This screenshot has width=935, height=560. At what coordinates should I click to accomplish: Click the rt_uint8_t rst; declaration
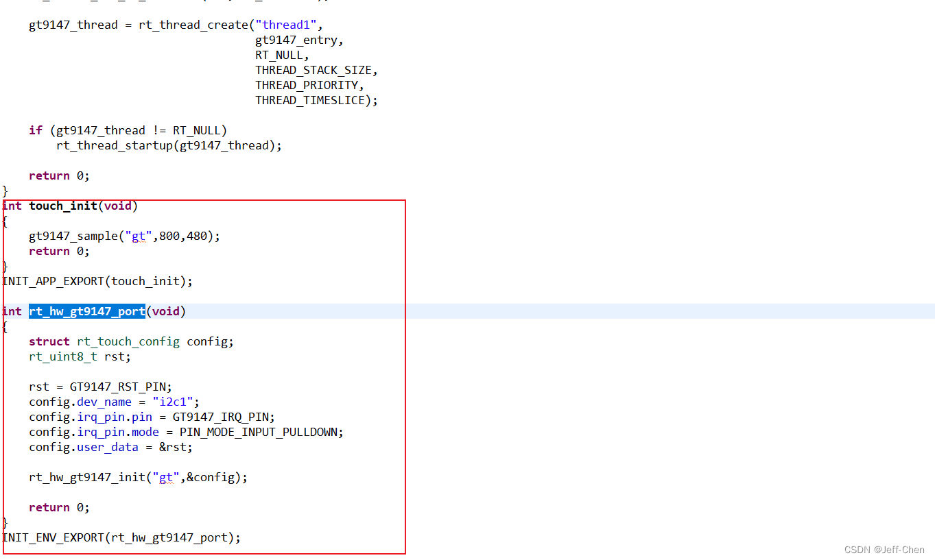(x=80, y=356)
